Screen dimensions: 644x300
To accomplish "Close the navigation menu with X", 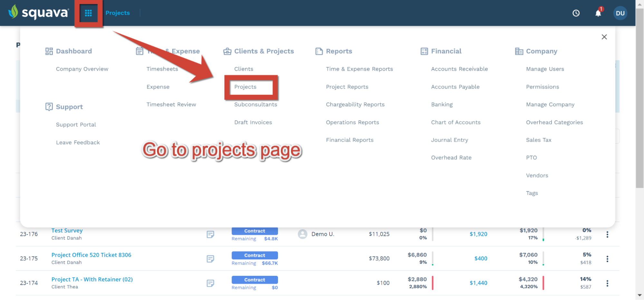I will (604, 37).
